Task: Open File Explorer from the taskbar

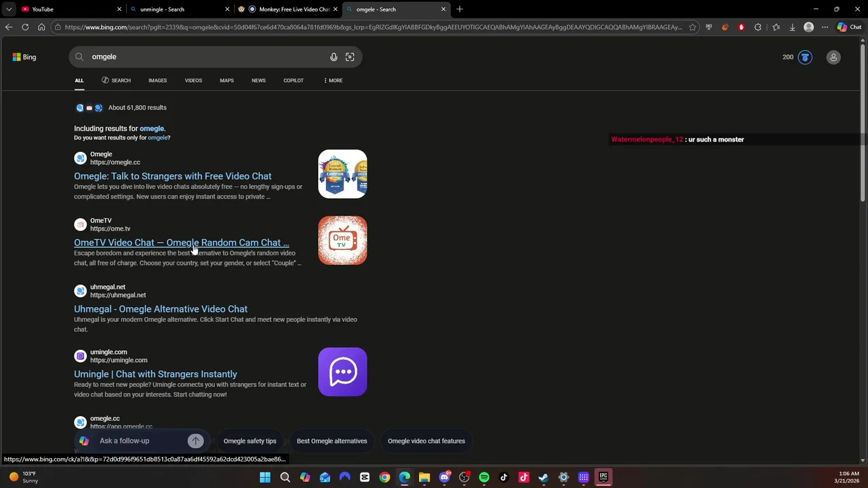Action: point(425,477)
